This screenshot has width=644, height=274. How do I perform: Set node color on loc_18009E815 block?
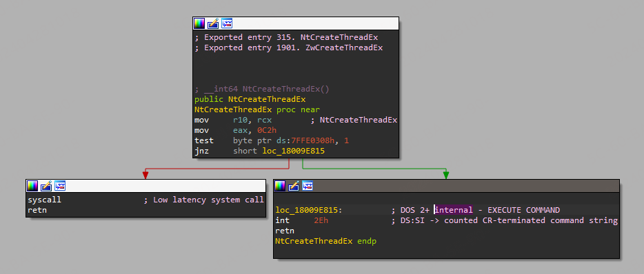click(x=280, y=186)
